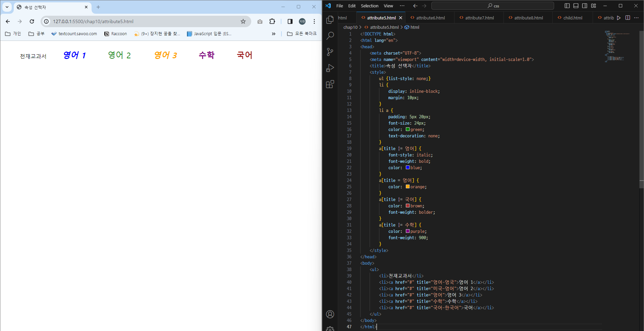Click the 국어 link in browser
Viewport: 644px width, 331px height.
245,55
